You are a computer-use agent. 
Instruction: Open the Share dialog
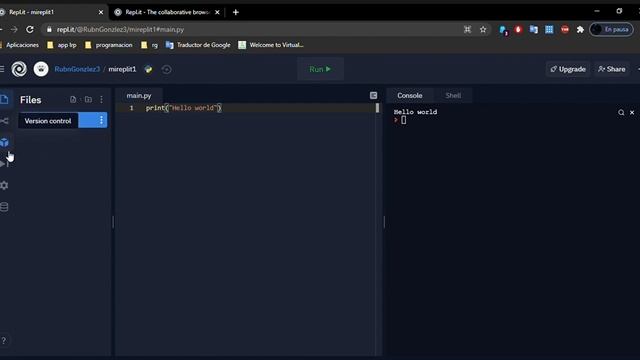coord(611,69)
